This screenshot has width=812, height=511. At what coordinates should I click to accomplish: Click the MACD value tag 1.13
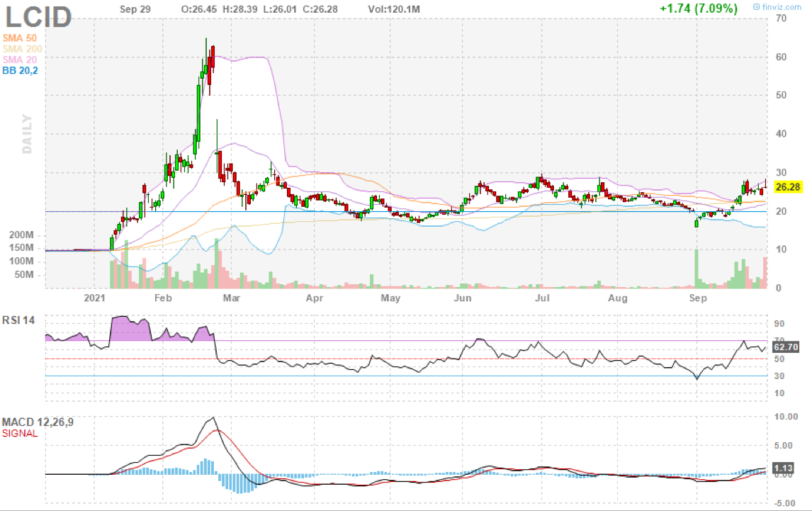782,468
